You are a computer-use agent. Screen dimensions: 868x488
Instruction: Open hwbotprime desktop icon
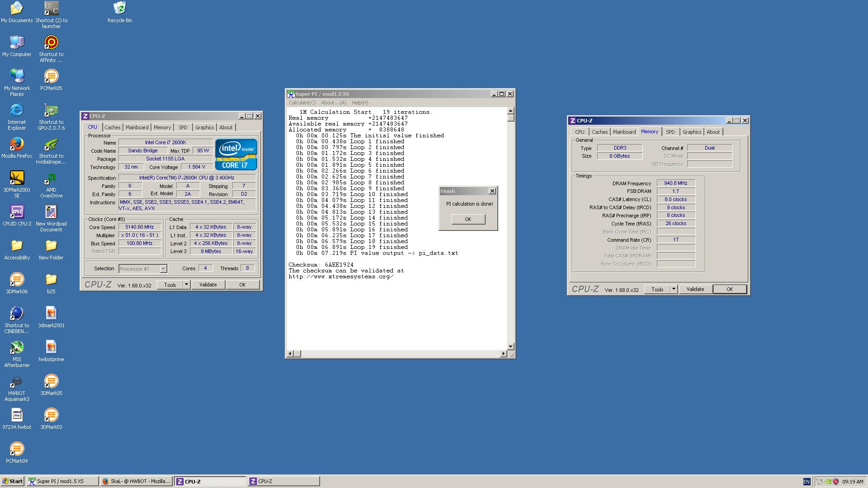pyautogui.click(x=51, y=351)
